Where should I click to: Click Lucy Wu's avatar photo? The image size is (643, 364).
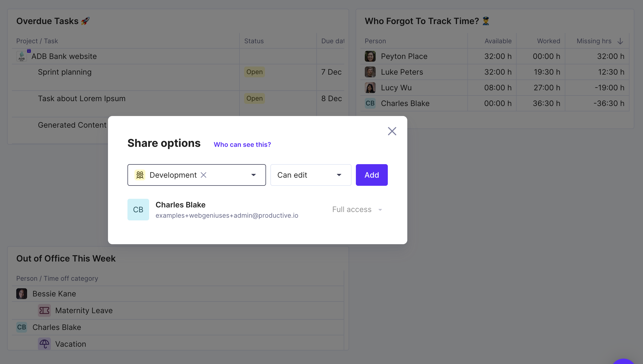(x=370, y=88)
